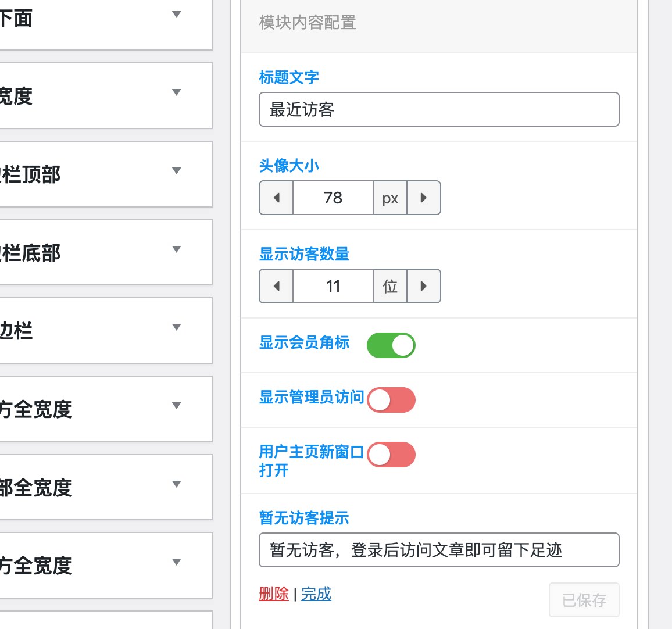The image size is (672, 629).
Task: Expand the 栏底部 widget area
Action: pyautogui.click(x=176, y=249)
